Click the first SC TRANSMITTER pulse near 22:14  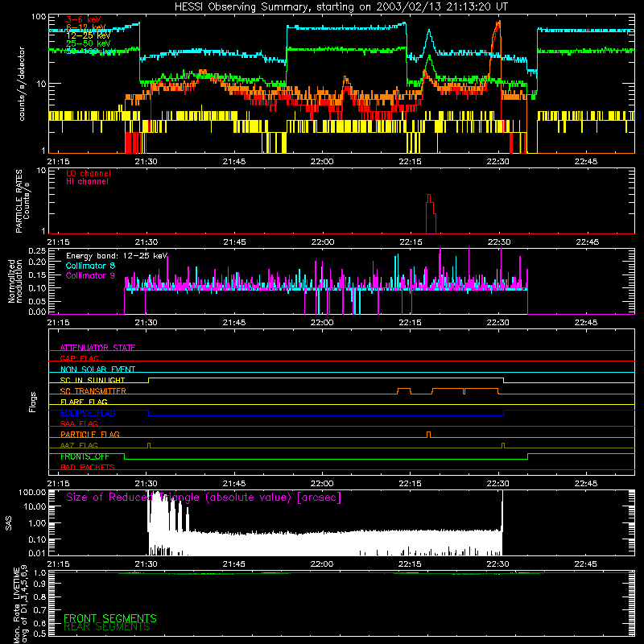coord(404,390)
